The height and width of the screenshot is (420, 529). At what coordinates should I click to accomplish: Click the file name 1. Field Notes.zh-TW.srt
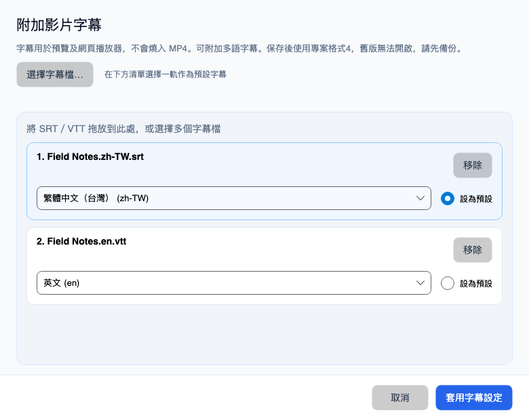[x=90, y=156]
